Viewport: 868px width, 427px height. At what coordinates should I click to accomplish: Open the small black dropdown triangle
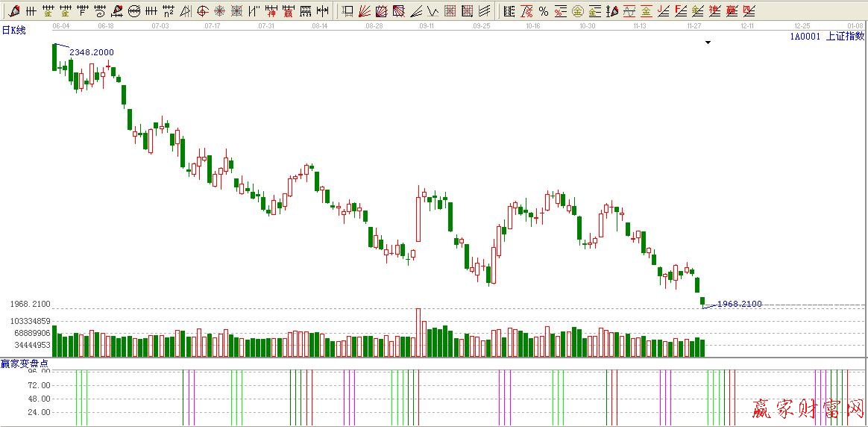708,43
